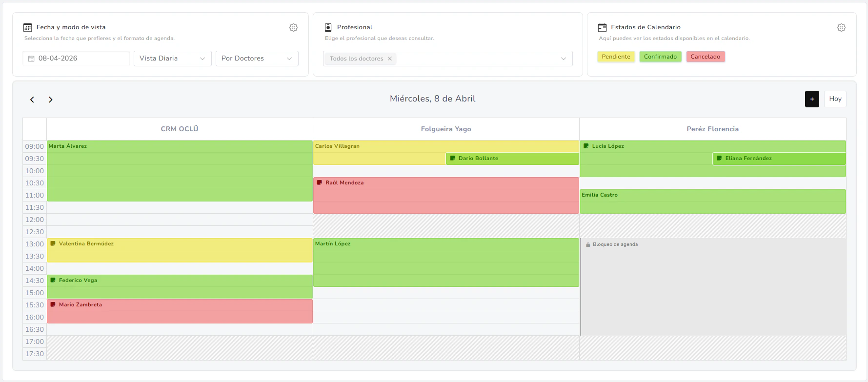Image resolution: width=868 pixels, height=382 pixels.
Task: Click note icon on Mario Zambreta appointment
Action: pos(53,304)
